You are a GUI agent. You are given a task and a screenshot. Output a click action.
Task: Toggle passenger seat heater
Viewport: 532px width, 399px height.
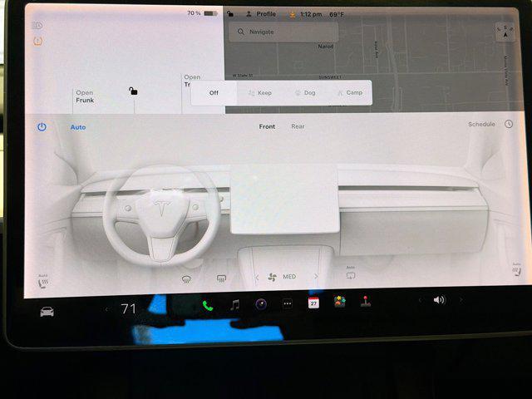point(517,269)
